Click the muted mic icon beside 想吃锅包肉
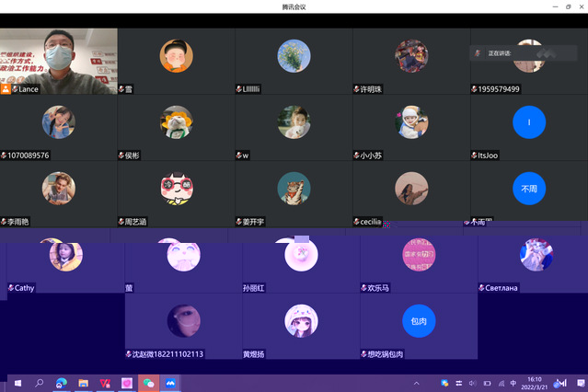 click(x=364, y=353)
